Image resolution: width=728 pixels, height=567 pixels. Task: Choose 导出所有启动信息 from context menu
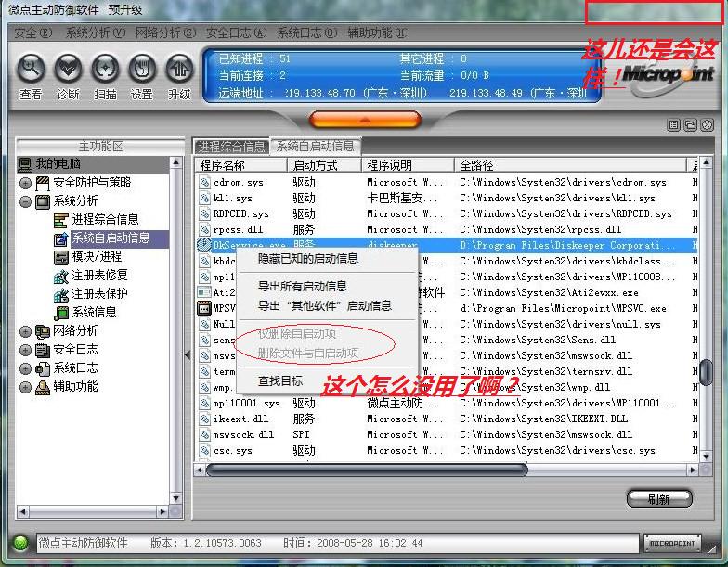[x=327, y=286]
